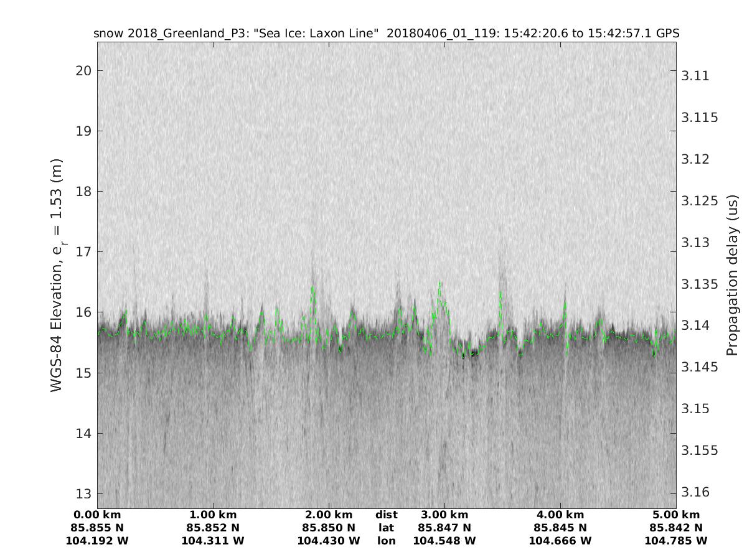Click the "lon" legend label below the plot
The image size is (747, 560).
[386, 541]
